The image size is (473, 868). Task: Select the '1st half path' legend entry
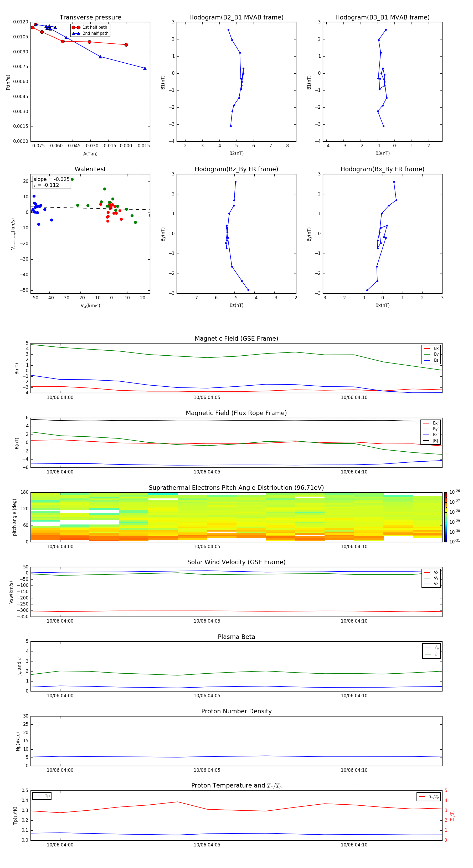coord(90,27)
